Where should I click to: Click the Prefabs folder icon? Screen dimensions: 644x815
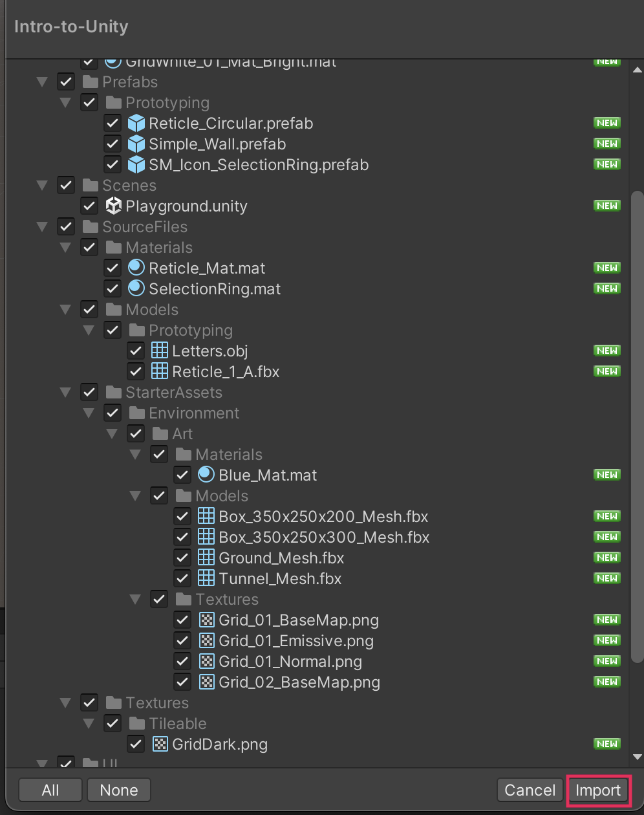(x=90, y=81)
